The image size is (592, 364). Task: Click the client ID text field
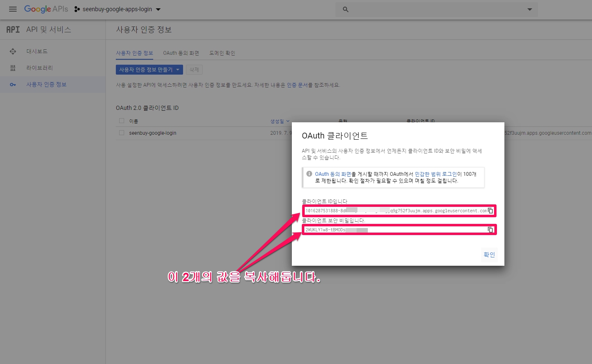coord(394,211)
